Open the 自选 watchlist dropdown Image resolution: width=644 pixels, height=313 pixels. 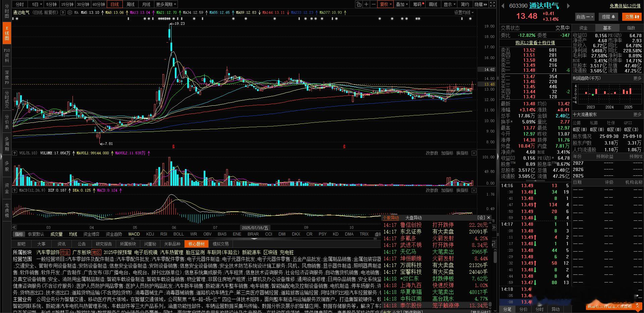click(x=585, y=16)
